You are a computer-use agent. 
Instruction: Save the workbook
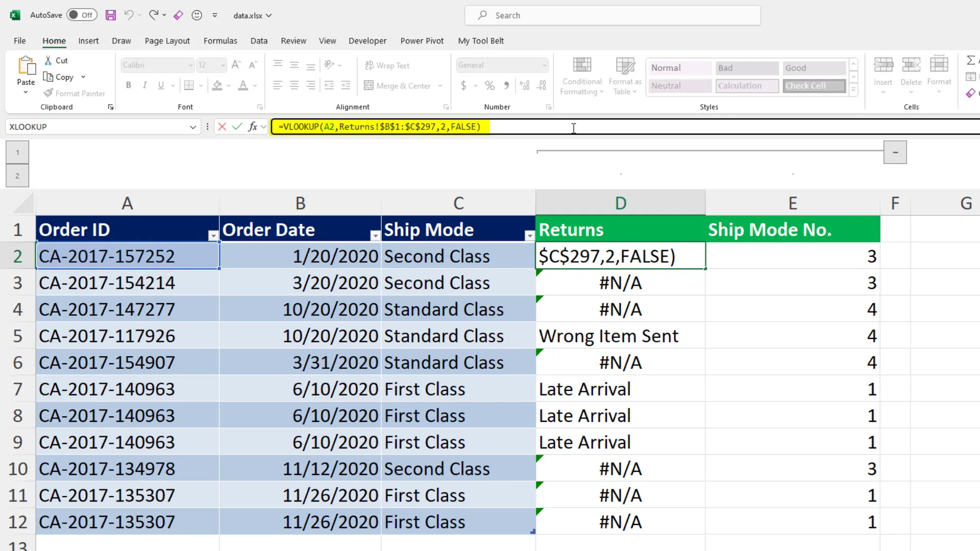(x=111, y=15)
